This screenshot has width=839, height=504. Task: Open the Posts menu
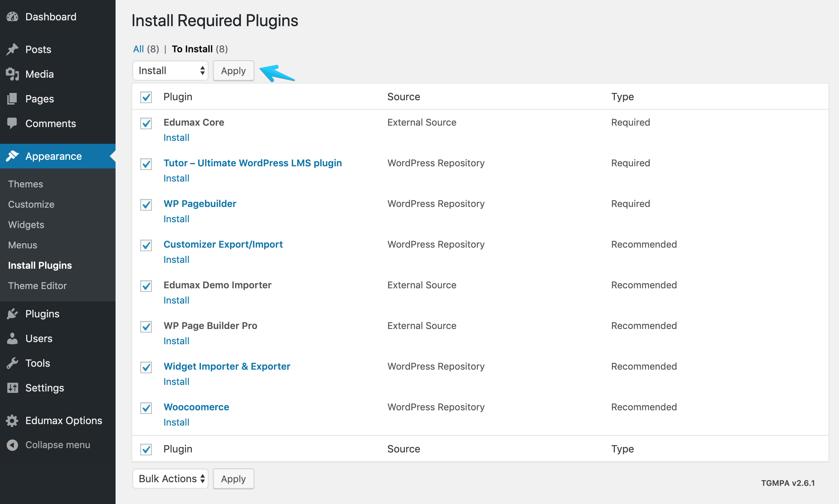58,49
